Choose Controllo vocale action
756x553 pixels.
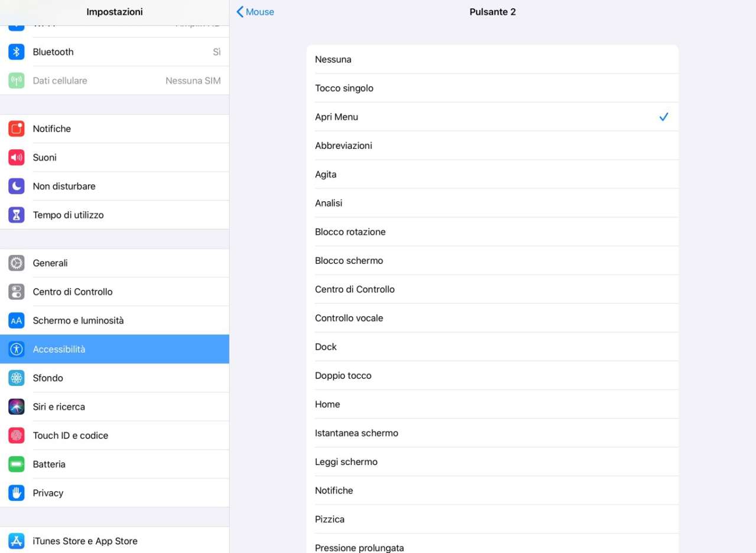click(493, 318)
